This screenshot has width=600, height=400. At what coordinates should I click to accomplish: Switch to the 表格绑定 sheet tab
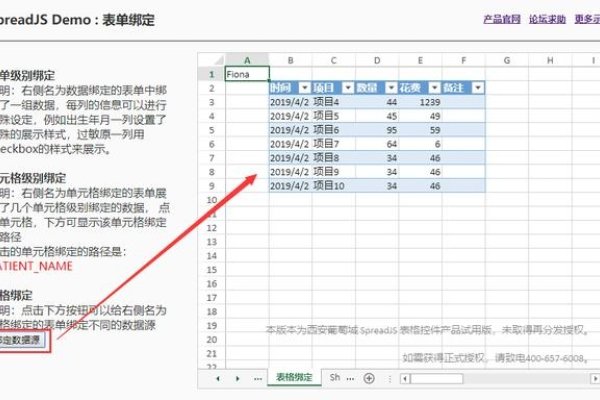tap(294, 377)
